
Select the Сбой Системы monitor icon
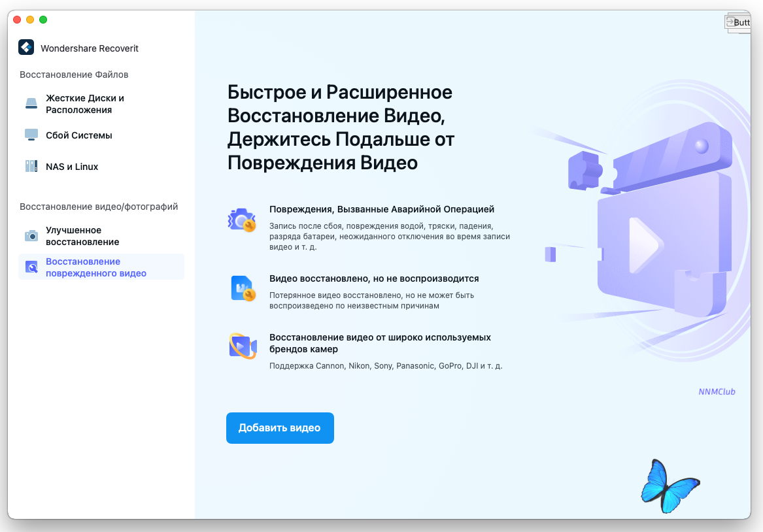(31, 135)
